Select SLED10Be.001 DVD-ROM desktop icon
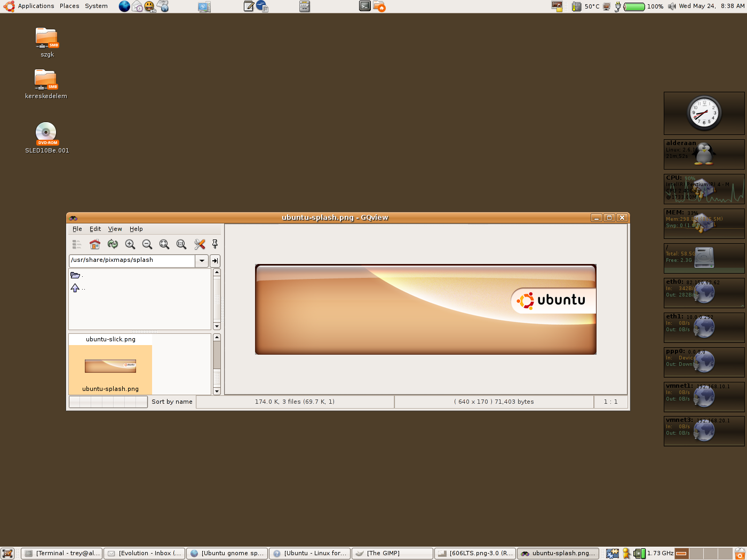The image size is (747, 560). (47, 138)
